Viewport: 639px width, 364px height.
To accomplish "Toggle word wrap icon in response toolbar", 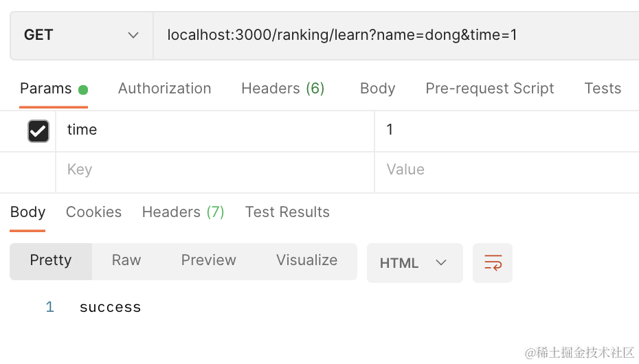I will click(x=493, y=263).
